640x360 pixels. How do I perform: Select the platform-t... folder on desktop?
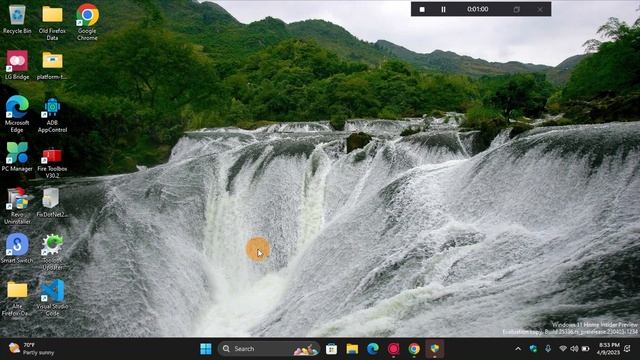(x=52, y=65)
